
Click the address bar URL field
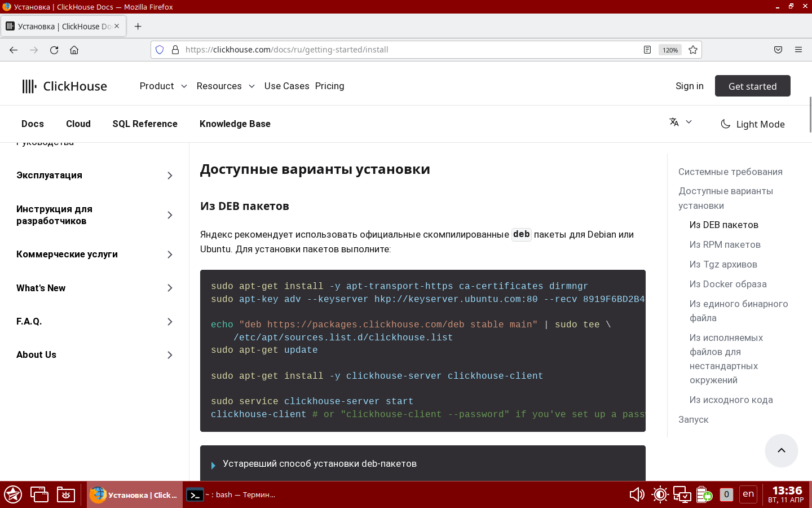pos(412,50)
